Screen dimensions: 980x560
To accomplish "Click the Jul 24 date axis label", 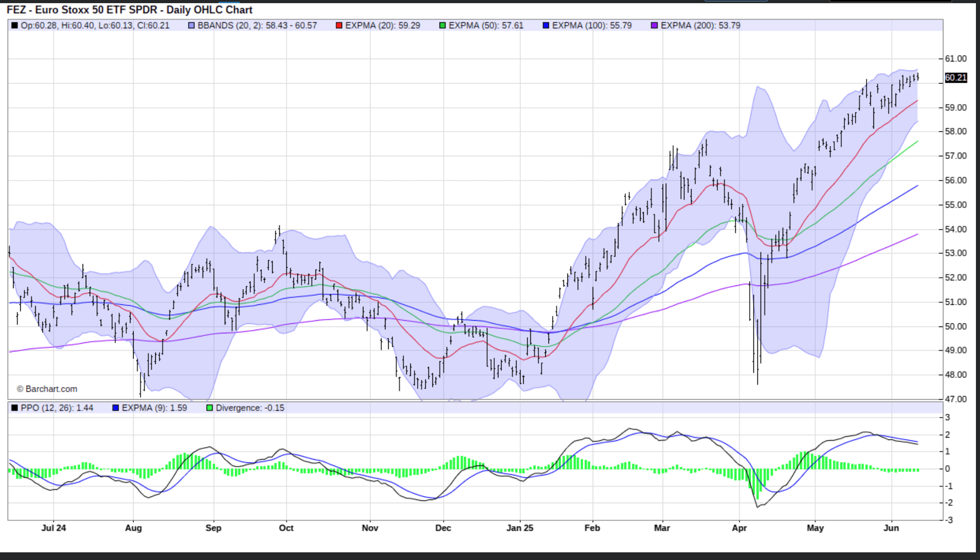I will [x=54, y=528].
